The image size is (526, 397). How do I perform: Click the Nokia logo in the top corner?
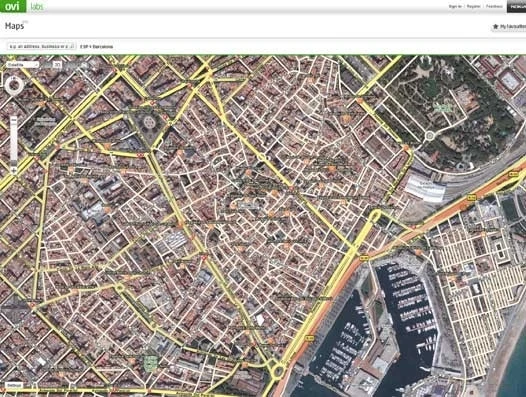pyautogui.click(x=516, y=6)
